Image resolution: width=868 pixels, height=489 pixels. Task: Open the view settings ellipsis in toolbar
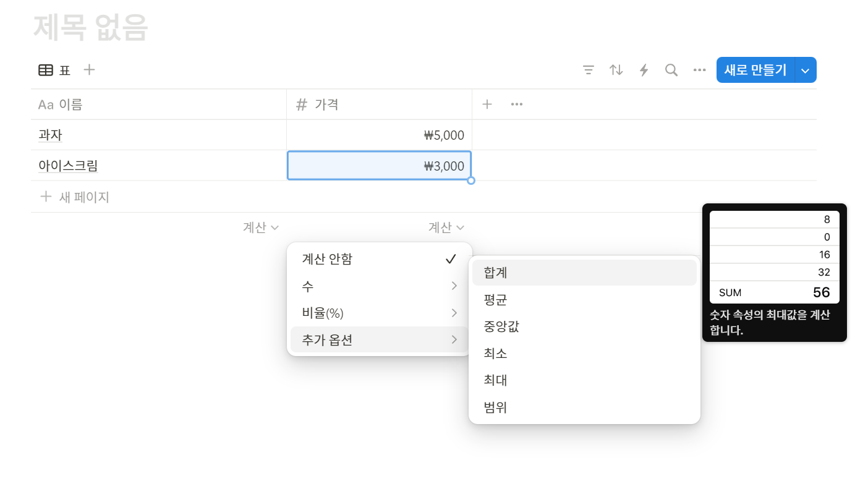tap(699, 70)
